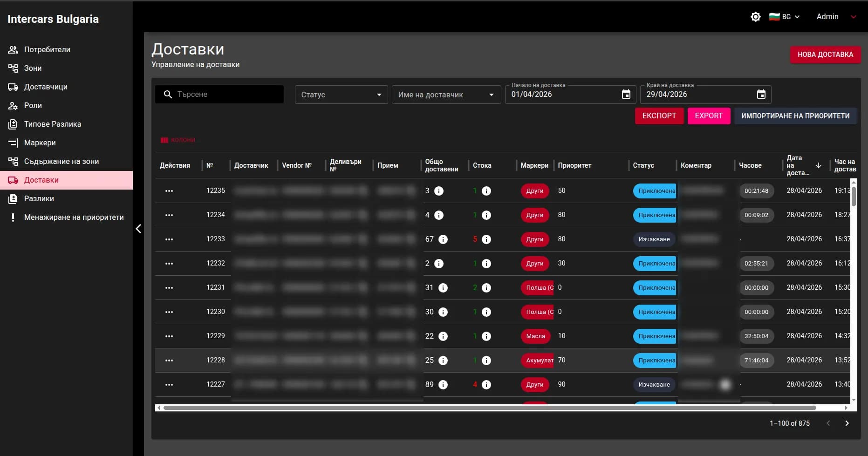
Task: Show info for 3 delivered in row 12235
Action: pyautogui.click(x=439, y=191)
